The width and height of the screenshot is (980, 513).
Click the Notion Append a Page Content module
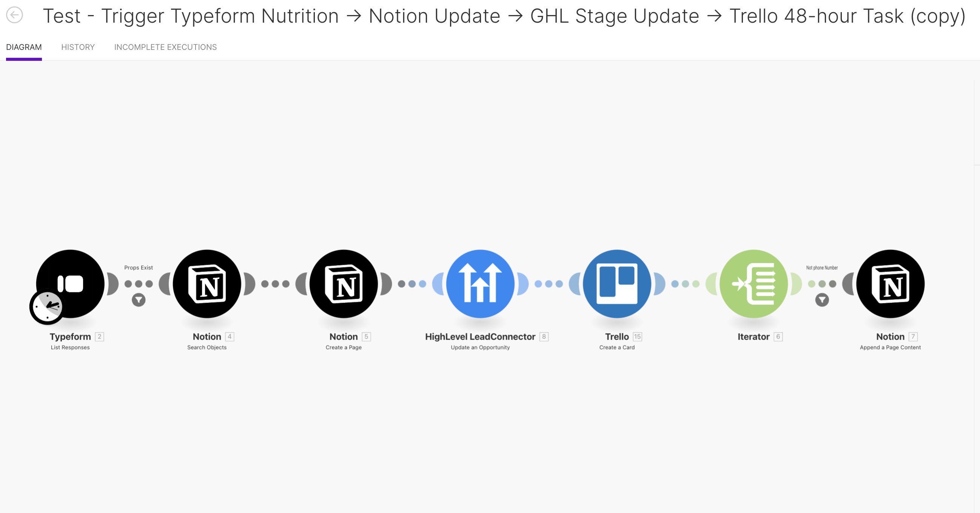(890, 283)
